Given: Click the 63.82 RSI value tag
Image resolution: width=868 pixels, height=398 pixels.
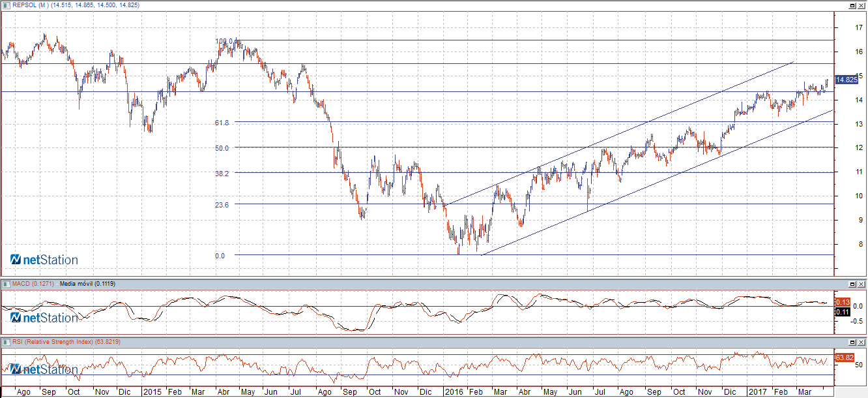Looking at the screenshot, I should click(844, 358).
